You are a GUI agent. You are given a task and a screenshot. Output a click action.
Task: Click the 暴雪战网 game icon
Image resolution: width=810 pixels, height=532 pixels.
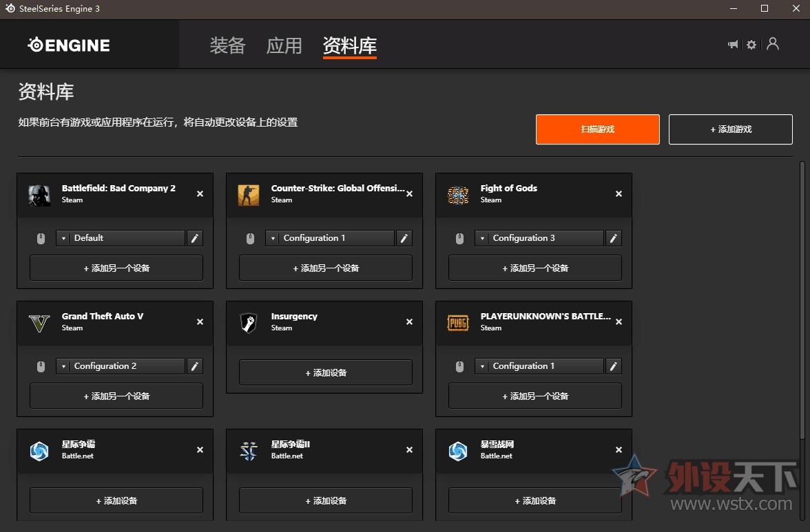457,451
